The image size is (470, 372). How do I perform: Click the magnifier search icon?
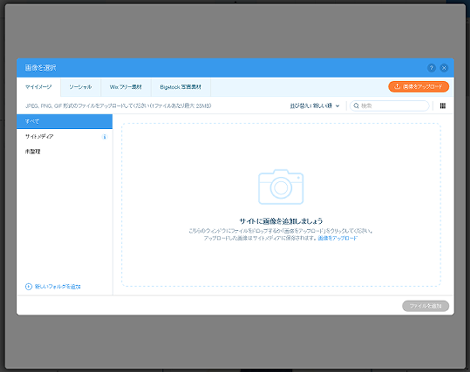[356, 106]
